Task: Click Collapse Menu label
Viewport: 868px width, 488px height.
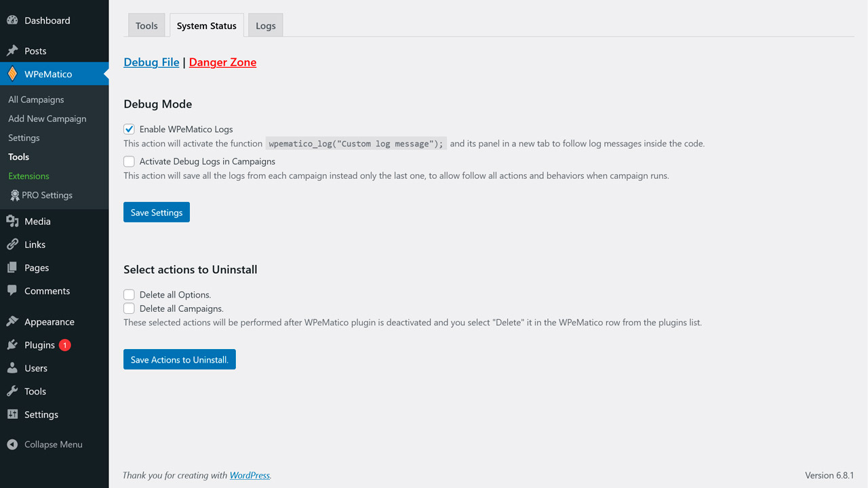Action: pos(54,445)
